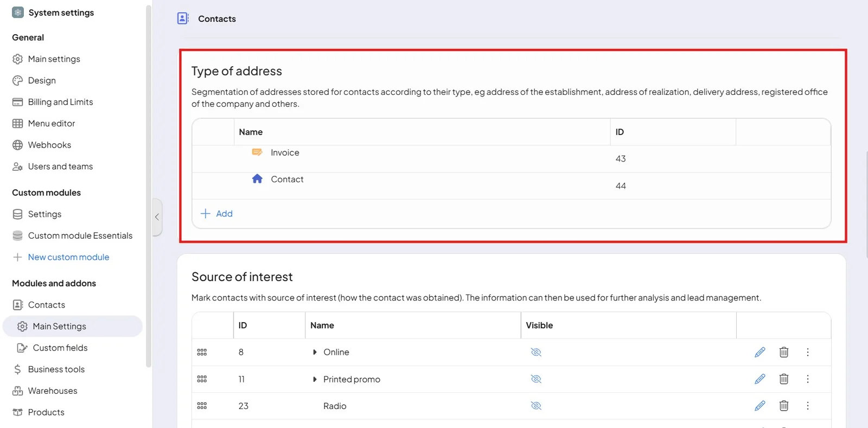Edit the Printed promo source
This screenshot has height=428, width=868.
760,379
